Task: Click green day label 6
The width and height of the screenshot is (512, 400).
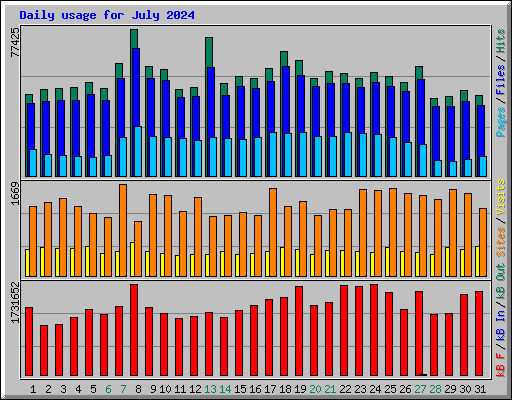Action: click(x=108, y=389)
